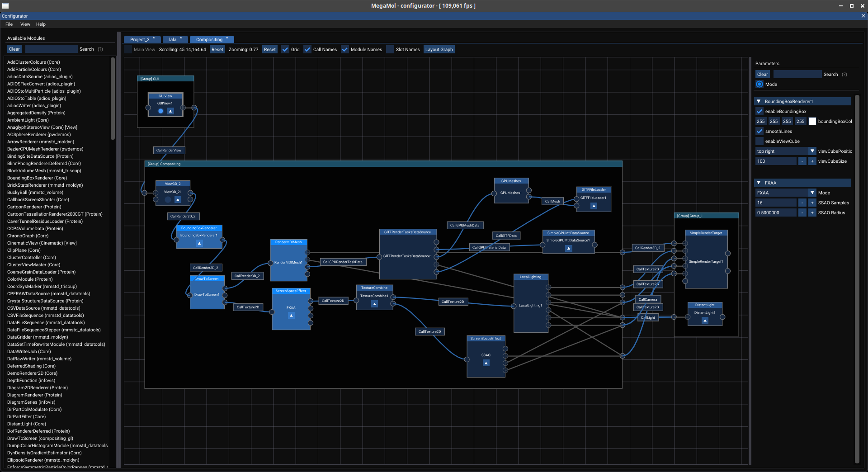The image size is (868, 472).
Task: Increase SSAO Radius with the plus button
Action: tap(812, 213)
